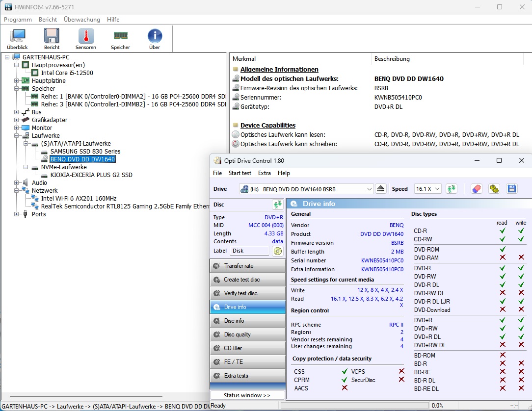
Task: Open the yellow settings icon in Opti Drive Control
Action: tap(494, 188)
